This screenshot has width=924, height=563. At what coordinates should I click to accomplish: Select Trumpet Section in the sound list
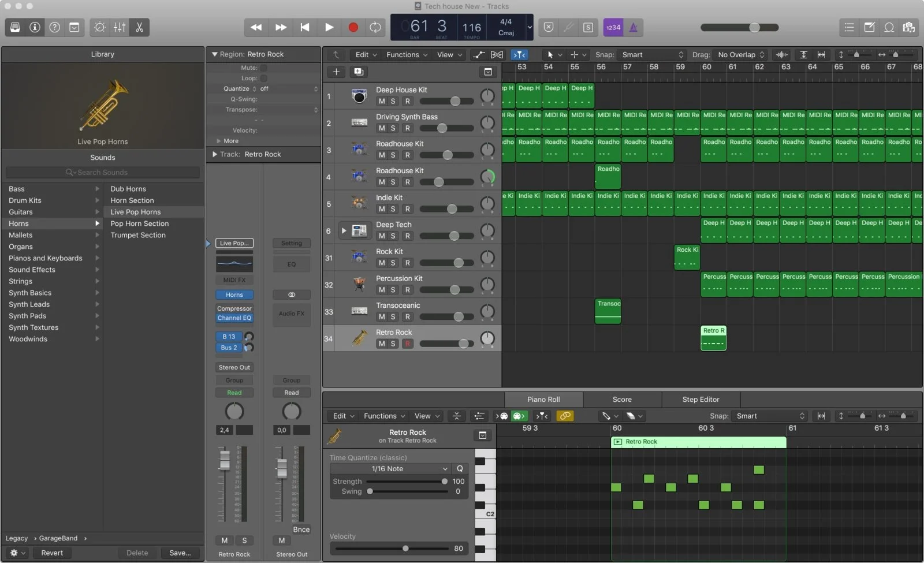(x=138, y=235)
